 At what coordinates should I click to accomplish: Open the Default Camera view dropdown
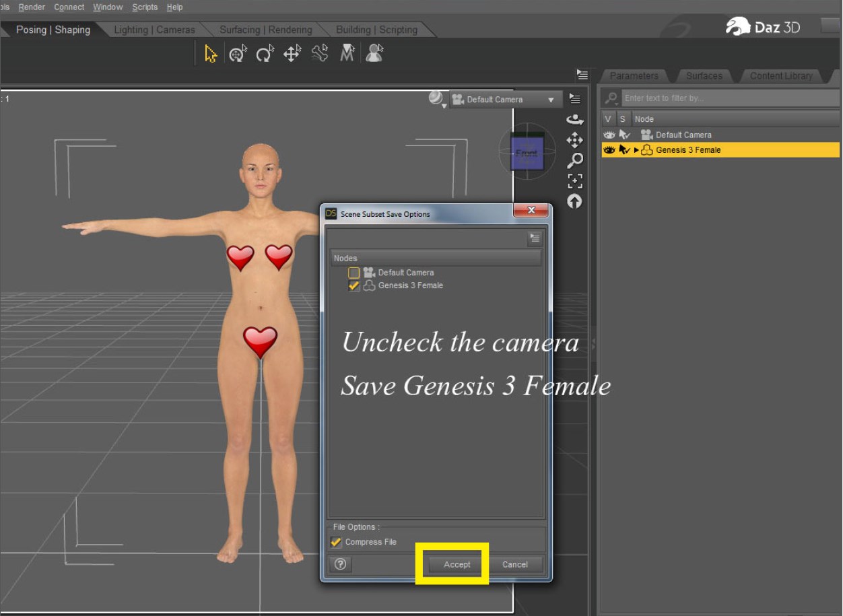[506, 99]
